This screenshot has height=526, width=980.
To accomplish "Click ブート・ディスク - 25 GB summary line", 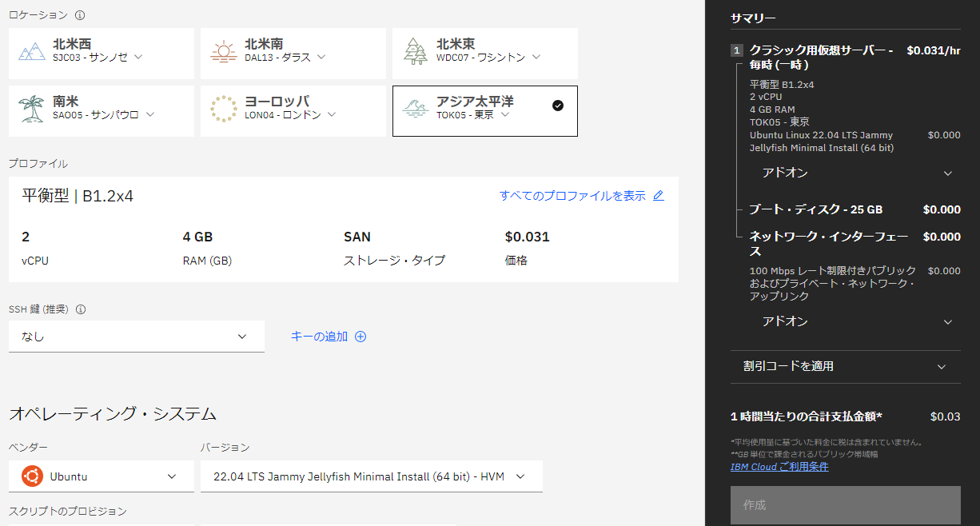I will tap(815, 209).
